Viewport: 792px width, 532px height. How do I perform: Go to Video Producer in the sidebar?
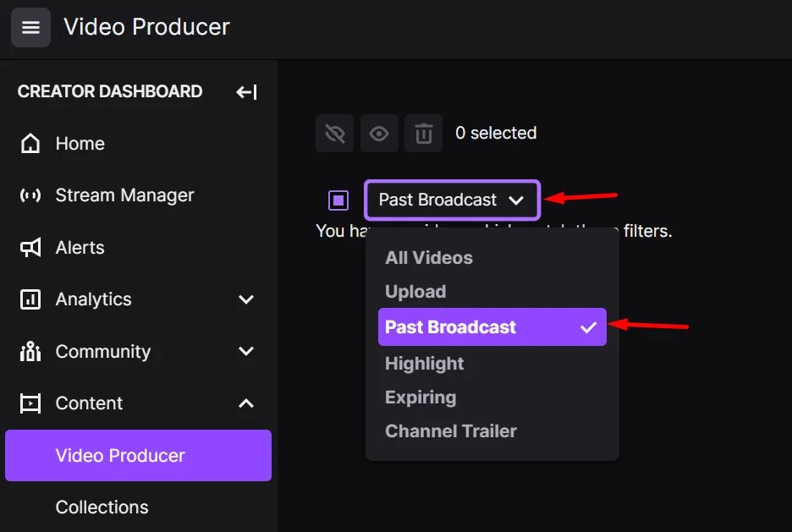coord(118,455)
